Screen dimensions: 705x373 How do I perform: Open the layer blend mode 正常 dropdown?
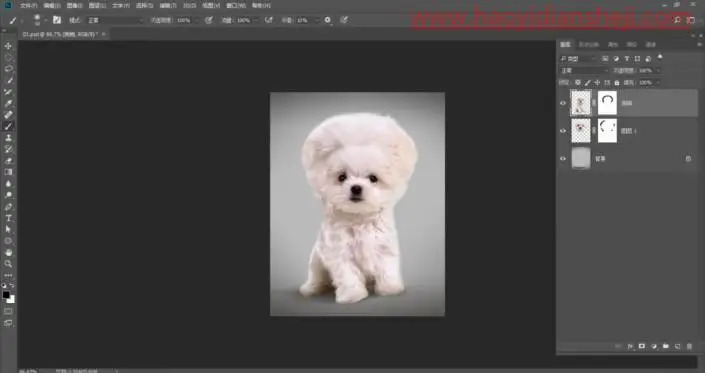(584, 71)
